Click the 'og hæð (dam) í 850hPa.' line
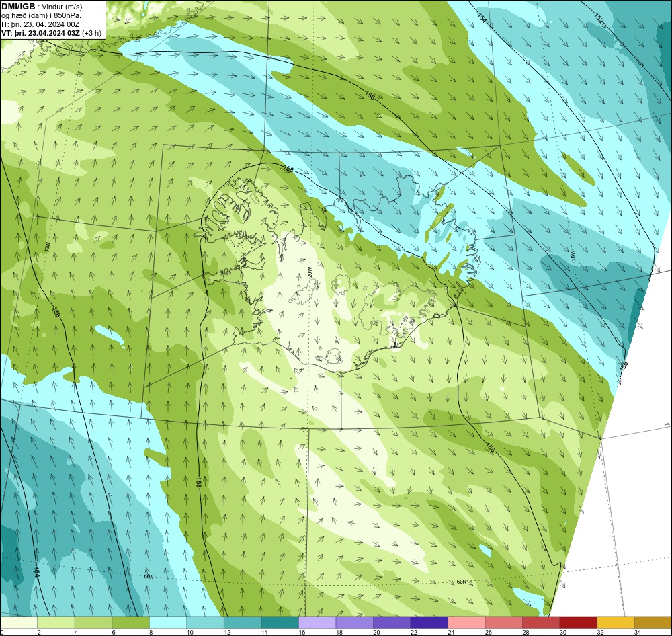 click(41, 15)
